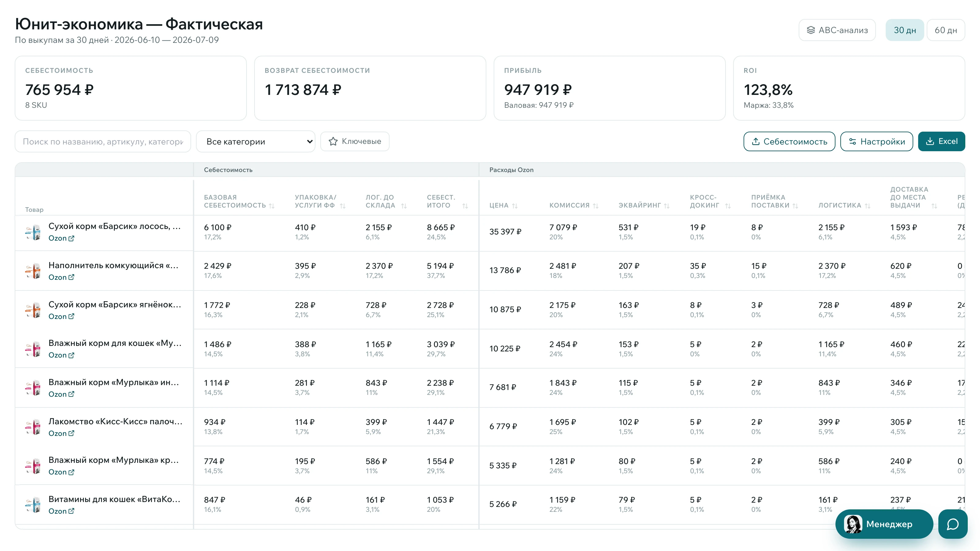Open the chat bubble widget
Viewport: 980px width, 551px height.
pos(953,524)
